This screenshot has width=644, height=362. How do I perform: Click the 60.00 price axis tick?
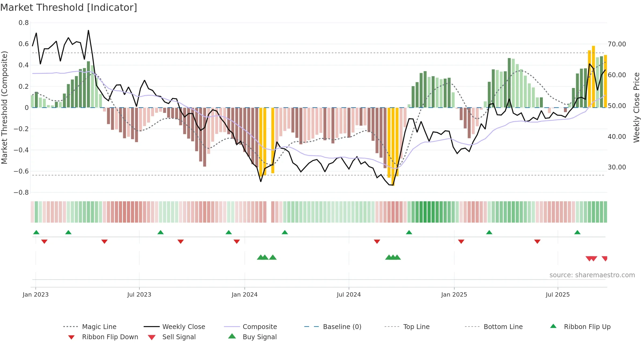(617, 75)
